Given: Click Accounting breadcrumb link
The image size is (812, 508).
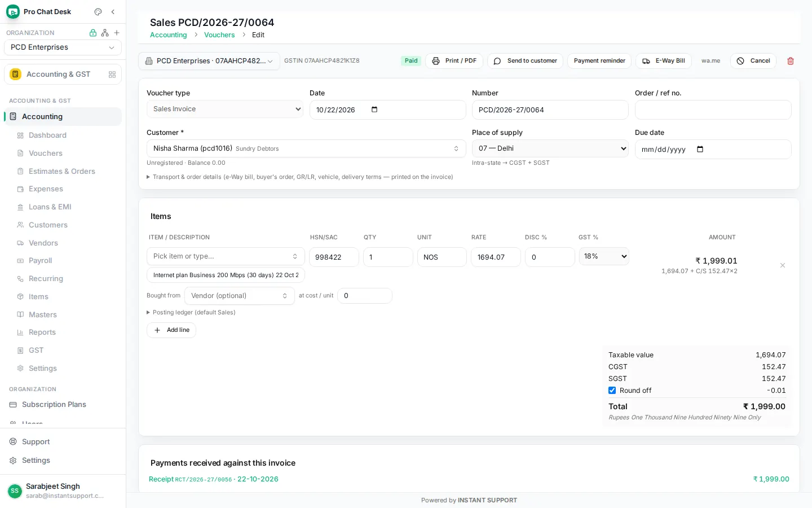Looking at the screenshot, I should click(168, 35).
